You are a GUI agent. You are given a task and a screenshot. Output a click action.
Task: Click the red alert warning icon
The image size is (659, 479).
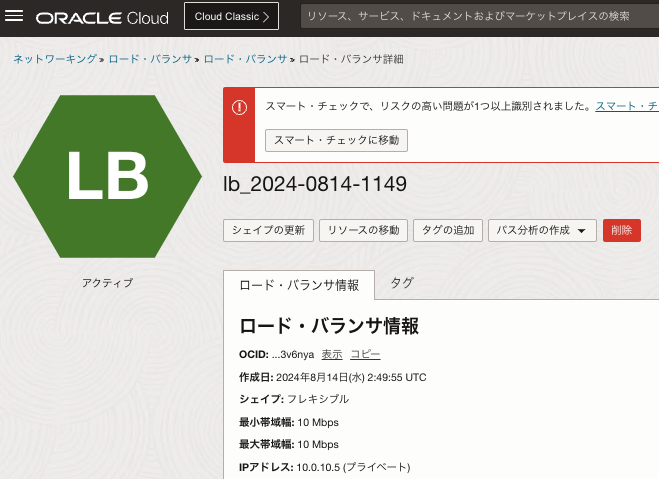tap(239, 108)
